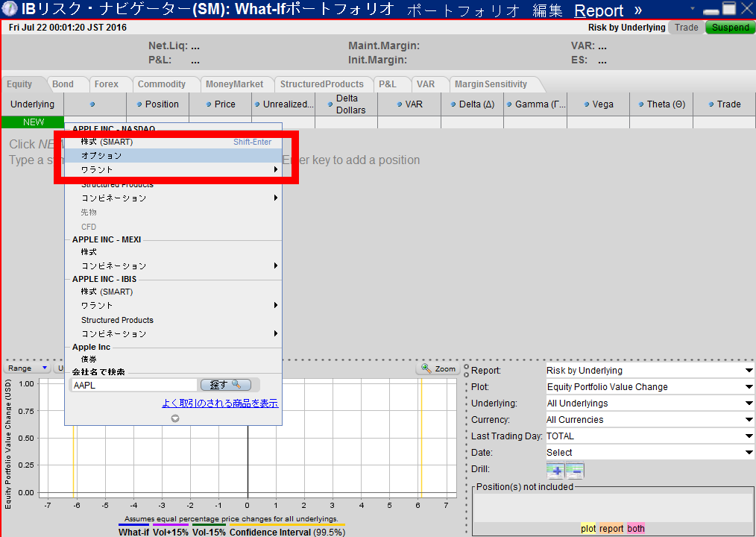Open the Report menu in the title bar
The height and width of the screenshot is (537, 756).
coord(599,10)
